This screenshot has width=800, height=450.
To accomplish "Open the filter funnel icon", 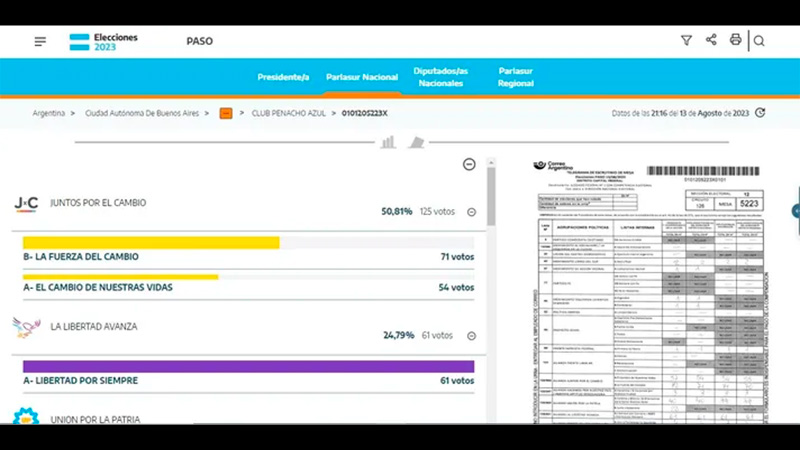I will click(x=686, y=40).
